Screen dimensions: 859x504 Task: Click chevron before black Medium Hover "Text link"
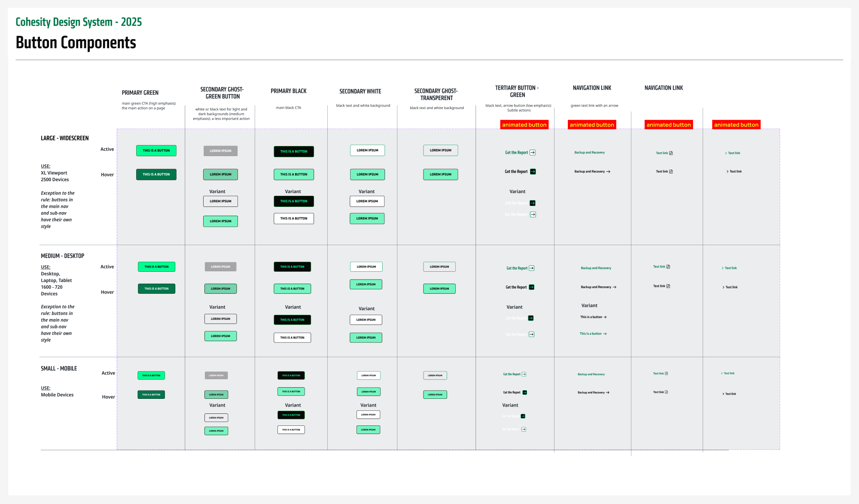pyautogui.click(x=723, y=287)
